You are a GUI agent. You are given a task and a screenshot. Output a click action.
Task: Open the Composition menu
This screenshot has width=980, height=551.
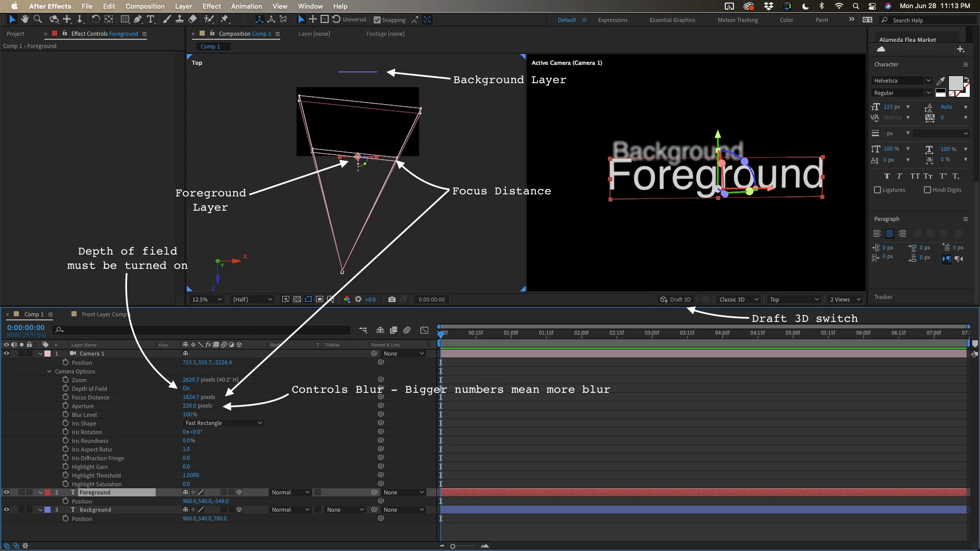[145, 6]
